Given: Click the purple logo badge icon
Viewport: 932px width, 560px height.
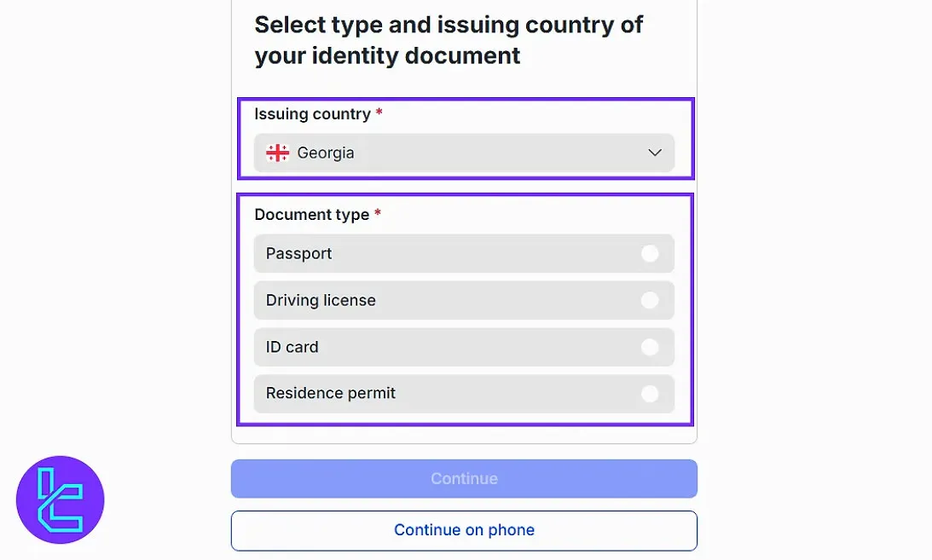Looking at the screenshot, I should 60,499.
